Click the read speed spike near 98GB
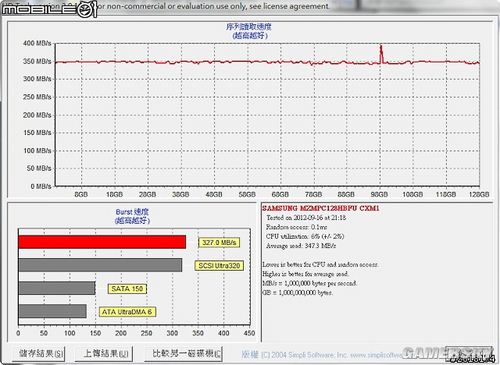This screenshot has width=500, height=365. tap(381, 53)
